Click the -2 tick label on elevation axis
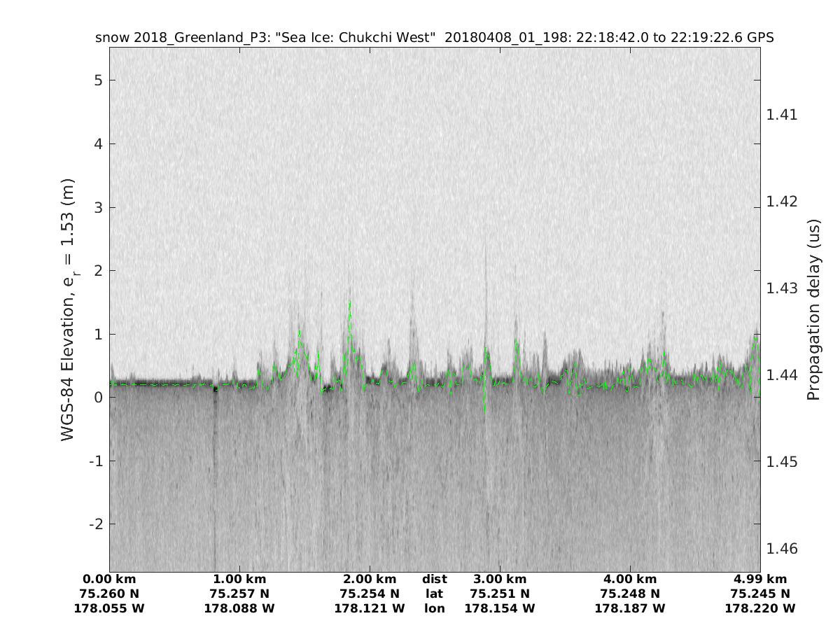This screenshot has width=840, height=630. [97, 524]
